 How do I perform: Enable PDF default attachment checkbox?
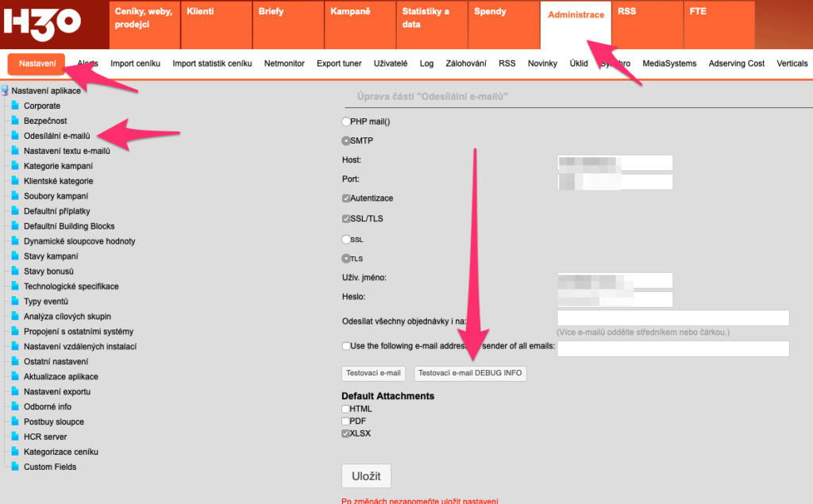345,421
